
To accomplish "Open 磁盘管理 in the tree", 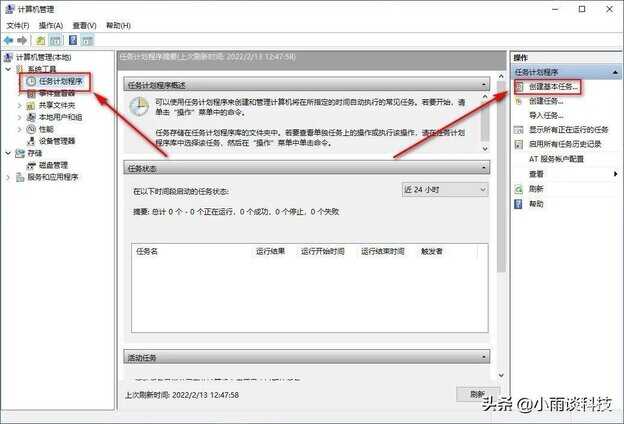I will coord(53,165).
